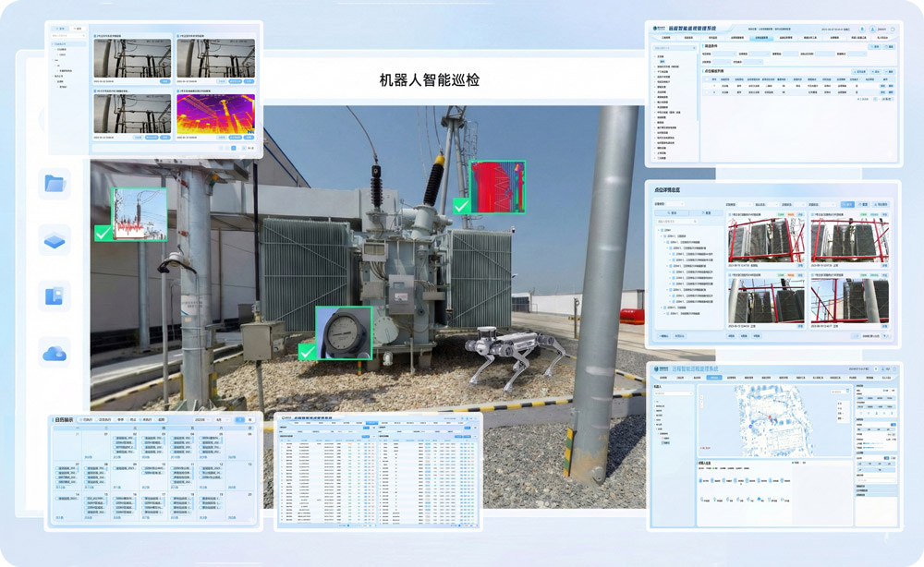This screenshot has height=567, width=924.
Task: Click the blue folder icon in left sidebar
Action: point(55,183)
